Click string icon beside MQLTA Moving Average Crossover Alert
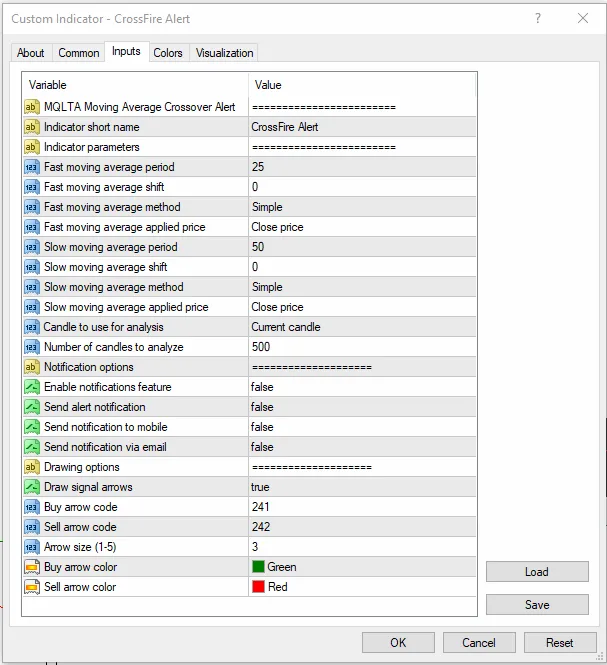 (x=31, y=107)
